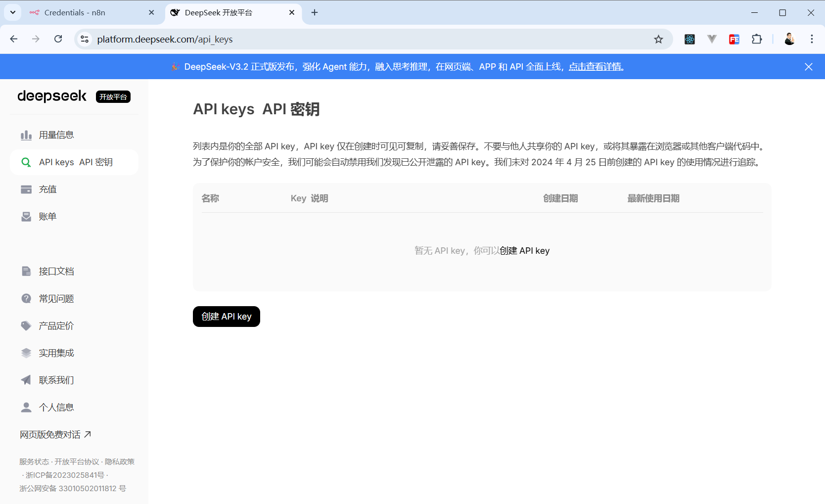Click the 联系我们 paper plane icon
This screenshot has width=825, height=504.
point(26,380)
